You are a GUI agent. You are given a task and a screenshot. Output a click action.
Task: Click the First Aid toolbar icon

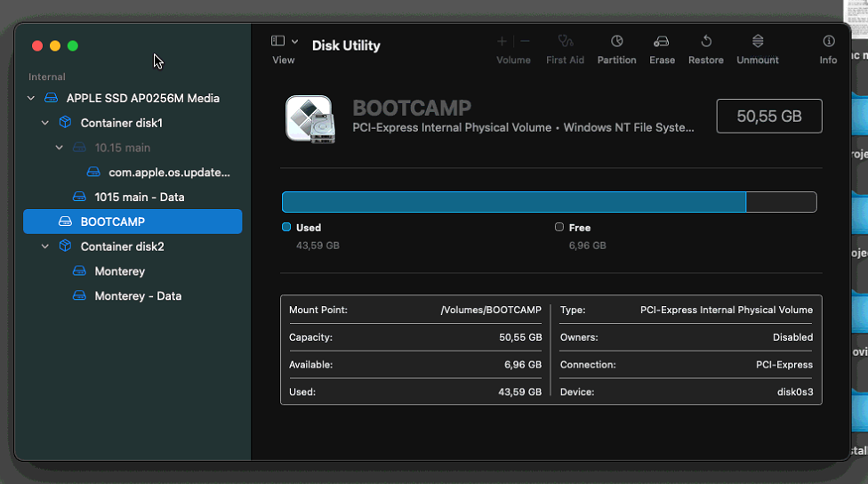tap(565, 42)
